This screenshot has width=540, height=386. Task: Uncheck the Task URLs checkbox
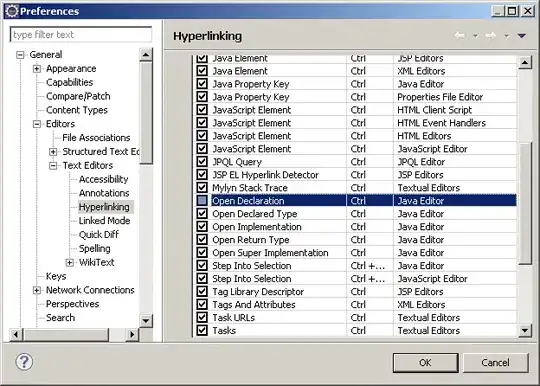click(x=202, y=317)
